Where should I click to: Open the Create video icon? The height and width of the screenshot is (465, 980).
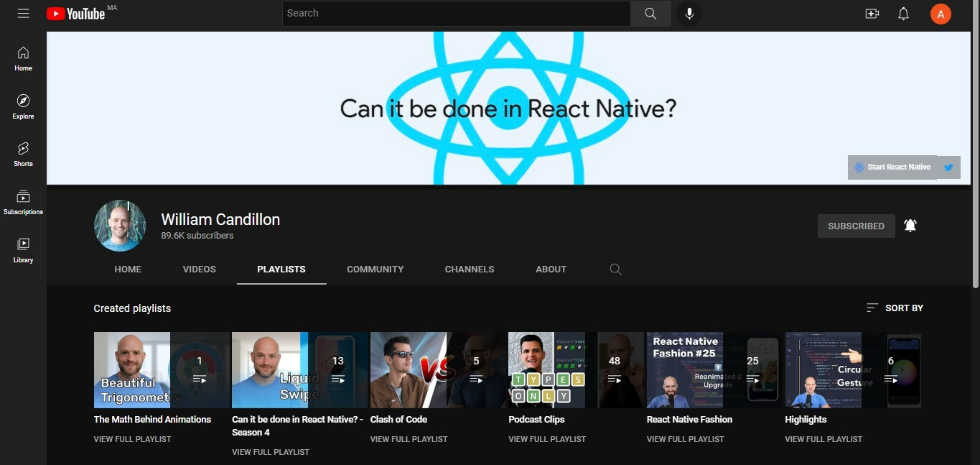pyautogui.click(x=872, y=14)
